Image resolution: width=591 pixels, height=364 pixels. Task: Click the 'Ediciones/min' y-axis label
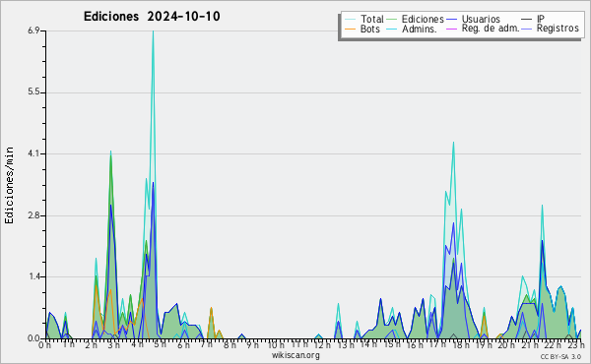(x=9, y=185)
